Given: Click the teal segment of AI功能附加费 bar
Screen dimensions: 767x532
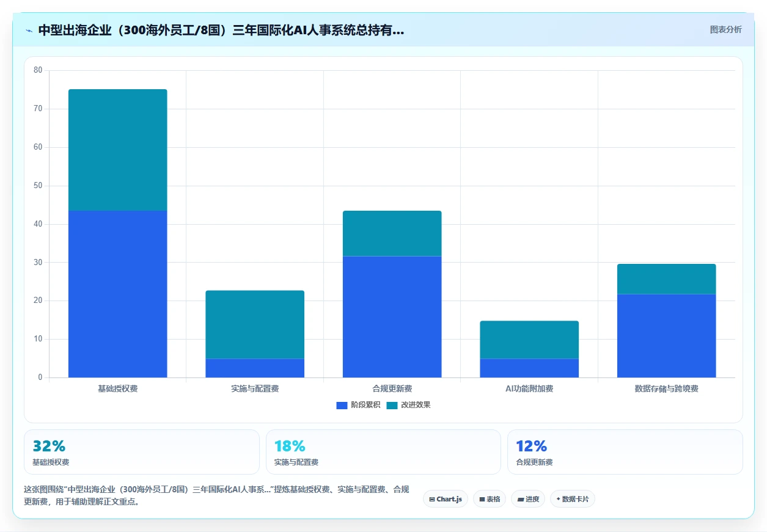Looking at the screenshot, I should pyautogui.click(x=529, y=340).
